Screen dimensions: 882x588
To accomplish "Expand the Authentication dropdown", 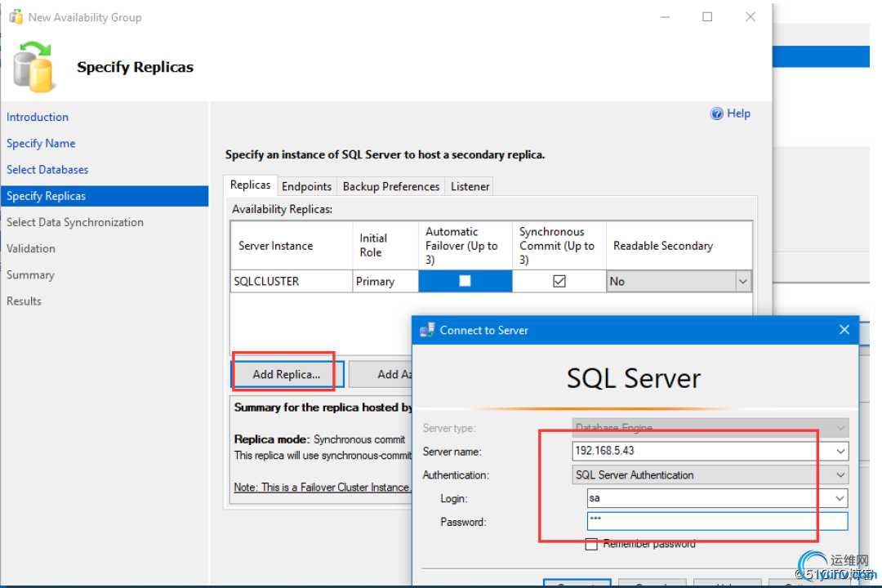I will 840,475.
